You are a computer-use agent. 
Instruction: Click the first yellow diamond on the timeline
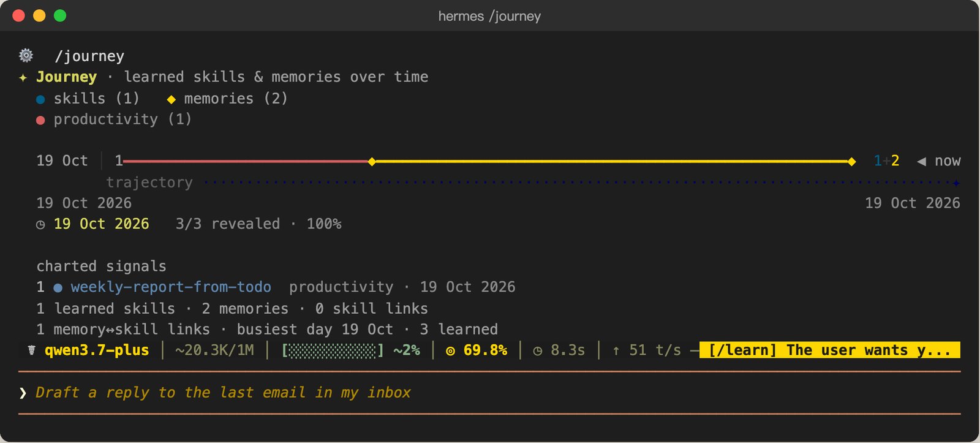point(372,162)
